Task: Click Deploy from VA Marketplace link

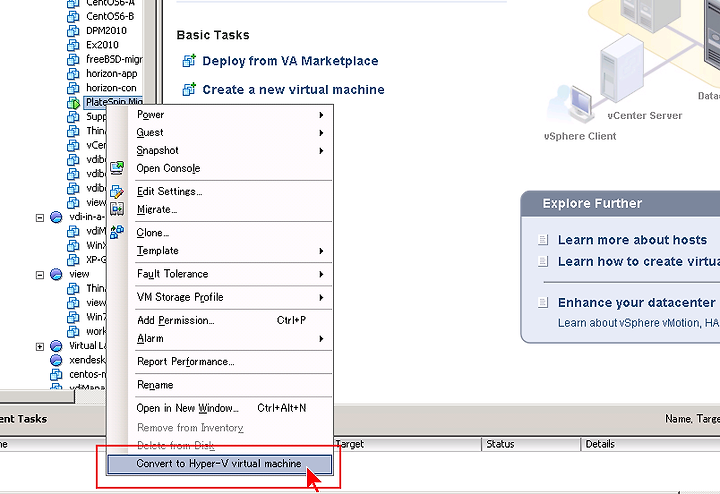Action: (x=290, y=61)
